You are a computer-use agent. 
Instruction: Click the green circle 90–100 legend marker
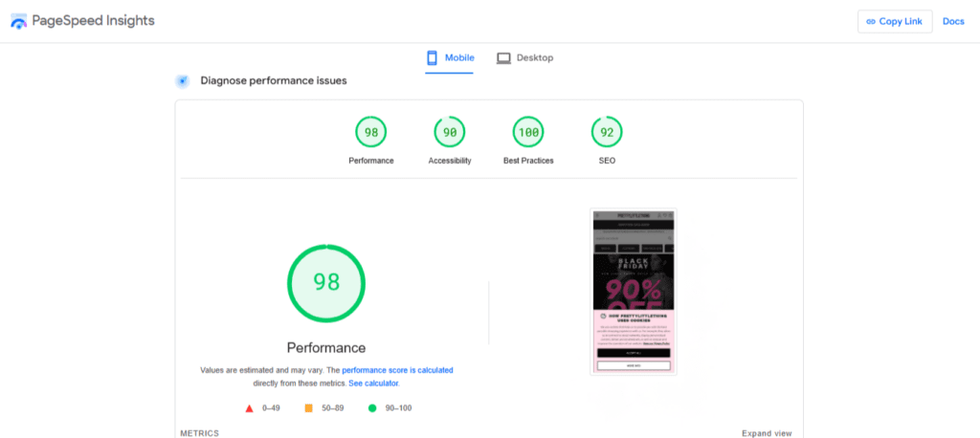[371, 408]
